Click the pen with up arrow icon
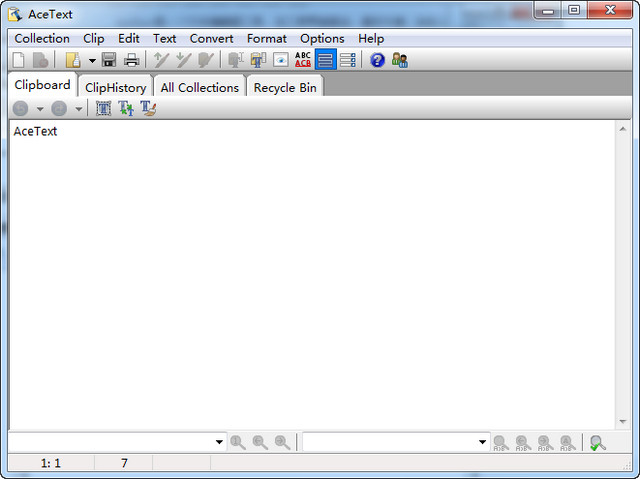 point(161,60)
